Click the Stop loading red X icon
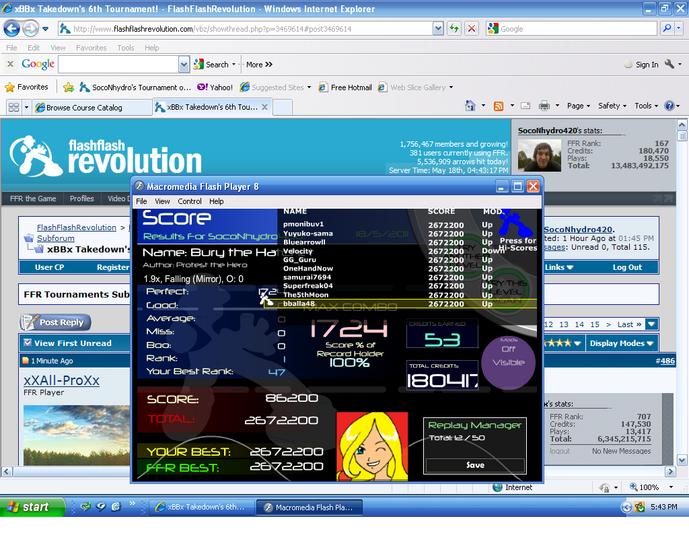Image resolution: width=689 pixels, height=560 pixels. 471,29
